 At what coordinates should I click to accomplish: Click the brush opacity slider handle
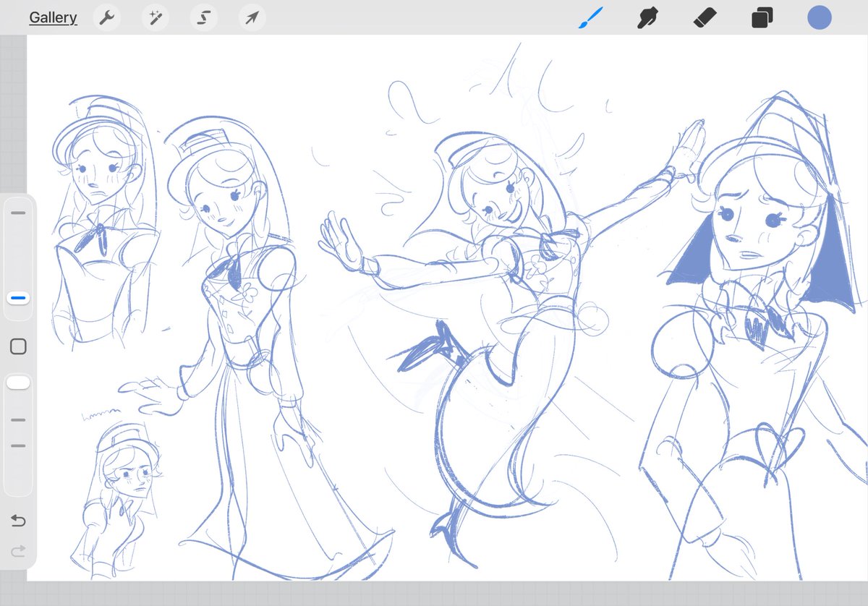(x=18, y=383)
